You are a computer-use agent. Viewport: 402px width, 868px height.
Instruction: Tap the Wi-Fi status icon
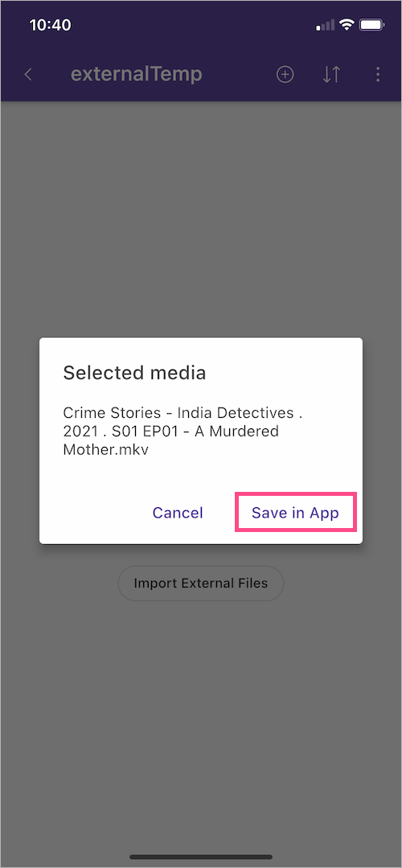tap(347, 24)
